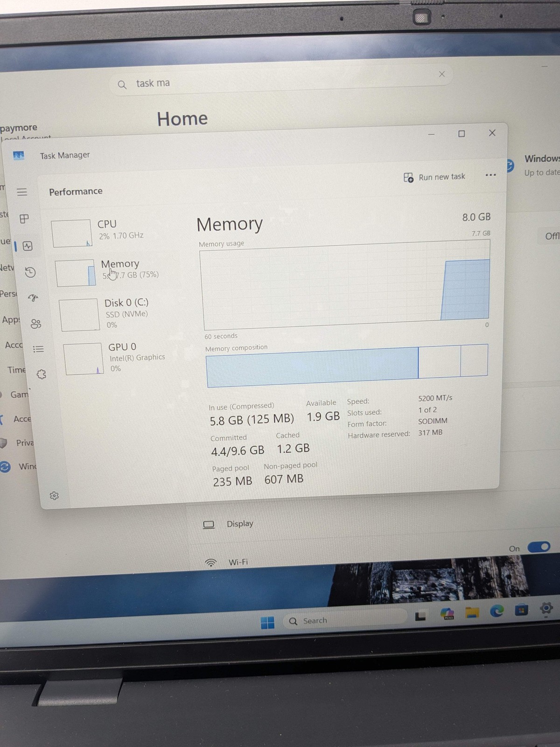Open Task Manager settings gear
The image size is (560, 747).
54,495
